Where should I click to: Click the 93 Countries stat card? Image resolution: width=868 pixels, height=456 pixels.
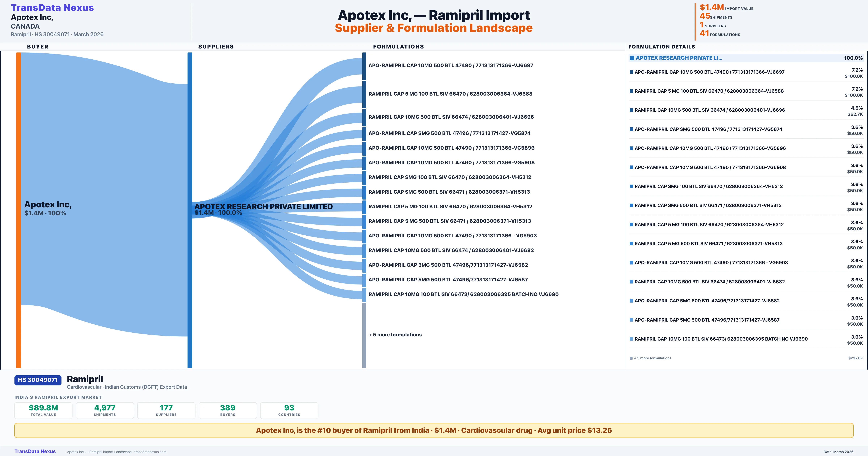pos(289,410)
